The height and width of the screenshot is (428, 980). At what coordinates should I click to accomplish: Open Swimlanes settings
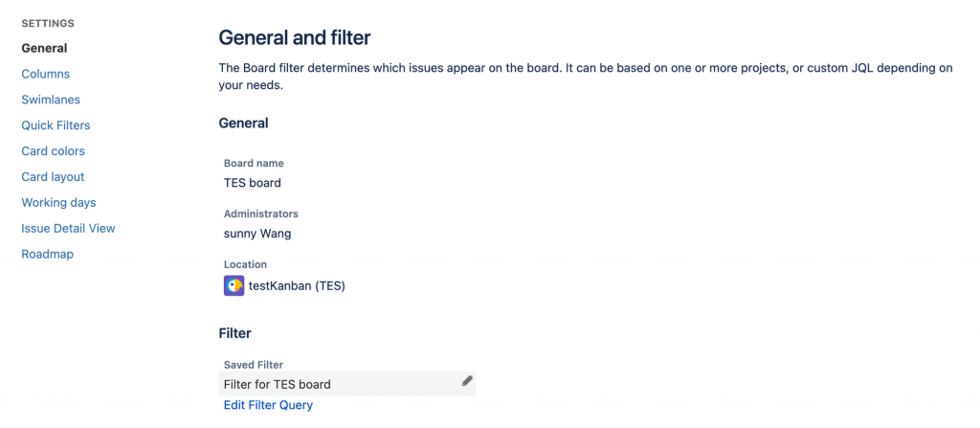pos(51,100)
